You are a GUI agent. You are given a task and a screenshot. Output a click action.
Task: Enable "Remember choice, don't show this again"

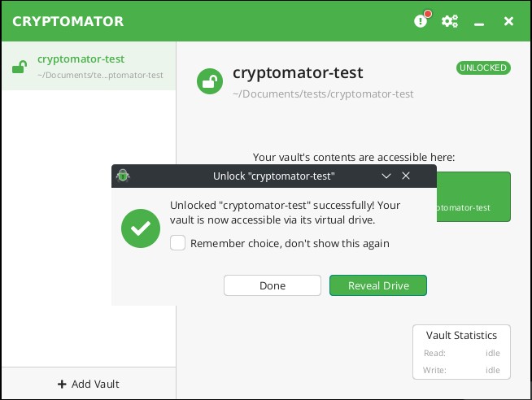(177, 243)
